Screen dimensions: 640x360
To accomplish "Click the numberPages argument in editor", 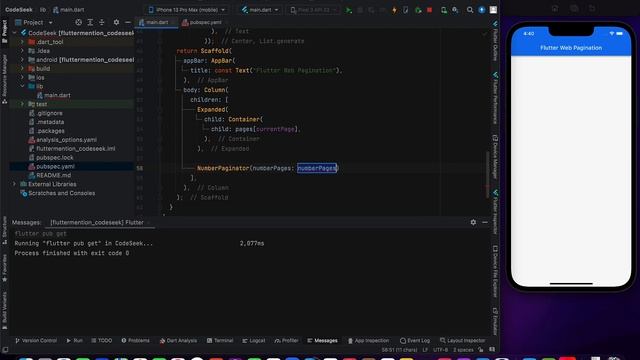I will pyautogui.click(x=317, y=168).
